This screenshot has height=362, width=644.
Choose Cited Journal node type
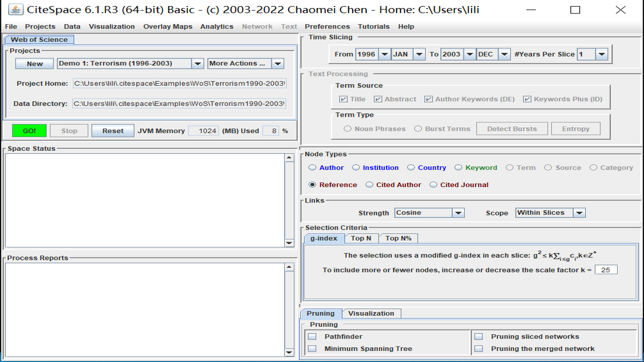(x=433, y=185)
